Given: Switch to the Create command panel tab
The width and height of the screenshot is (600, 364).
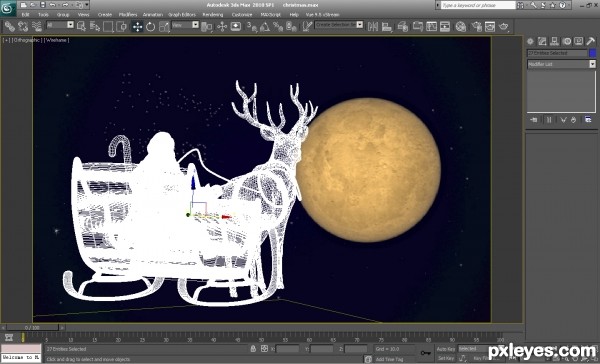Looking at the screenshot, I should [x=530, y=41].
